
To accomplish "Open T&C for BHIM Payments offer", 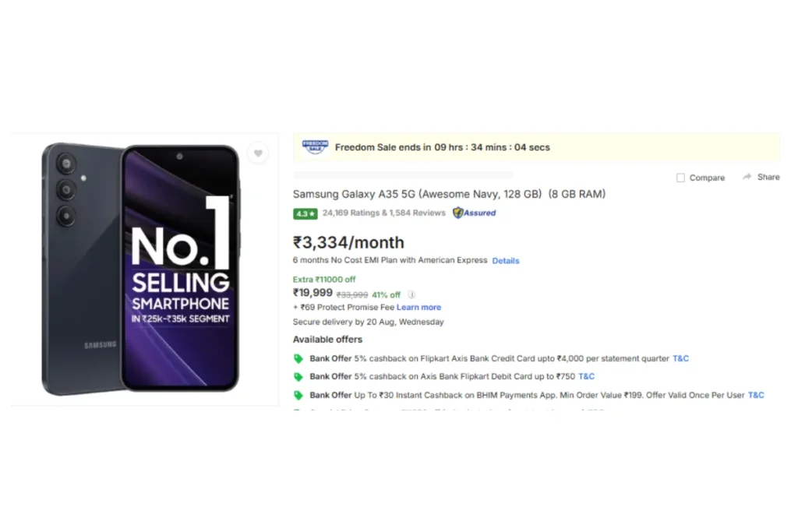I will pos(756,395).
